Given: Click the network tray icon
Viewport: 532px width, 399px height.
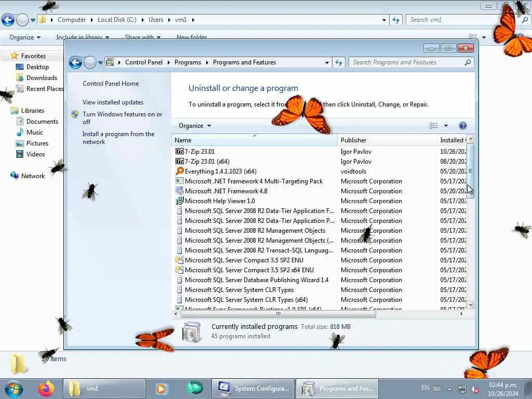Looking at the screenshot, I should pos(462,389).
